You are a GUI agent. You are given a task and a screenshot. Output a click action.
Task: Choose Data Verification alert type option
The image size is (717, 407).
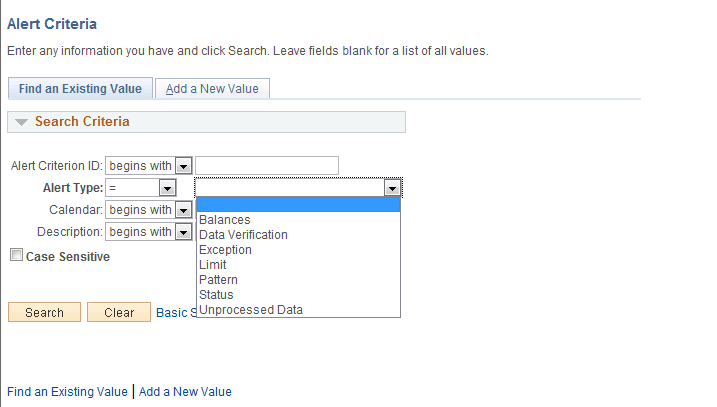(243, 235)
